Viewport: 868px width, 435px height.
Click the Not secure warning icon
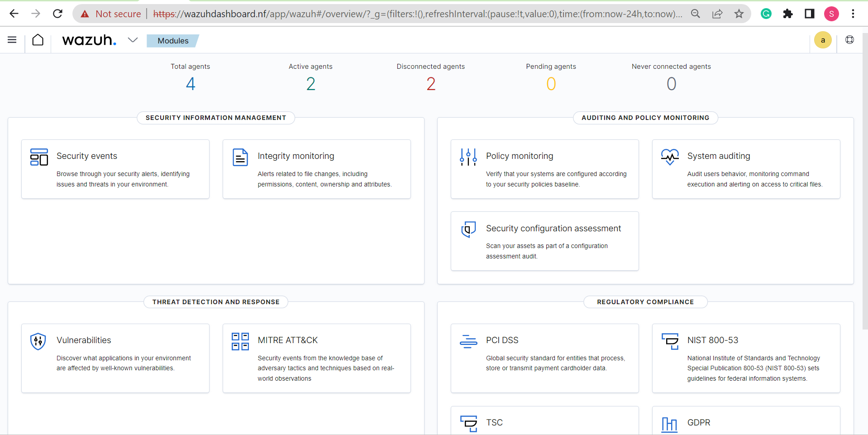(x=85, y=14)
